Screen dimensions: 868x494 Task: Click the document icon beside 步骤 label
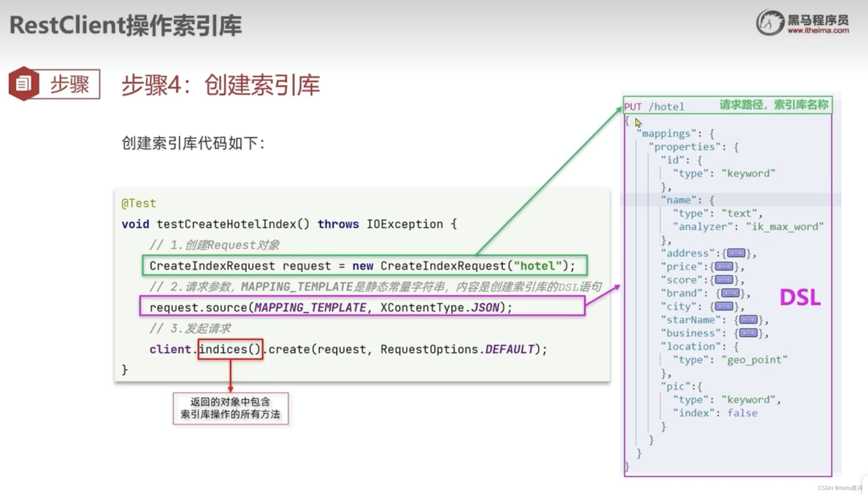point(23,84)
